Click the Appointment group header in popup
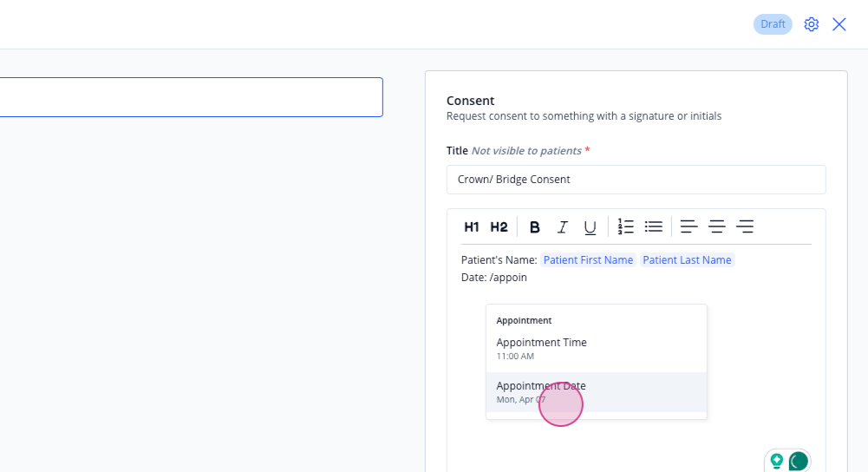Image resolution: width=868 pixels, height=472 pixels. coord(524,320)
